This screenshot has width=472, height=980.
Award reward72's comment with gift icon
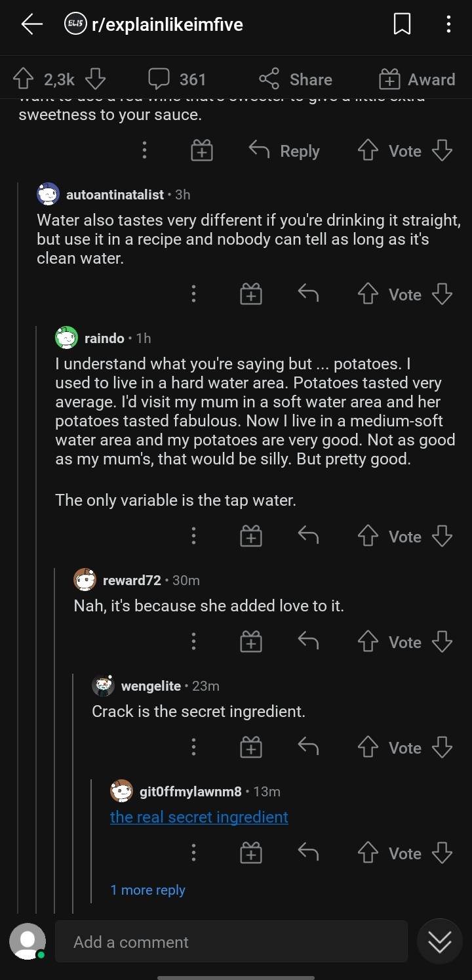click(x=250, y=642)
